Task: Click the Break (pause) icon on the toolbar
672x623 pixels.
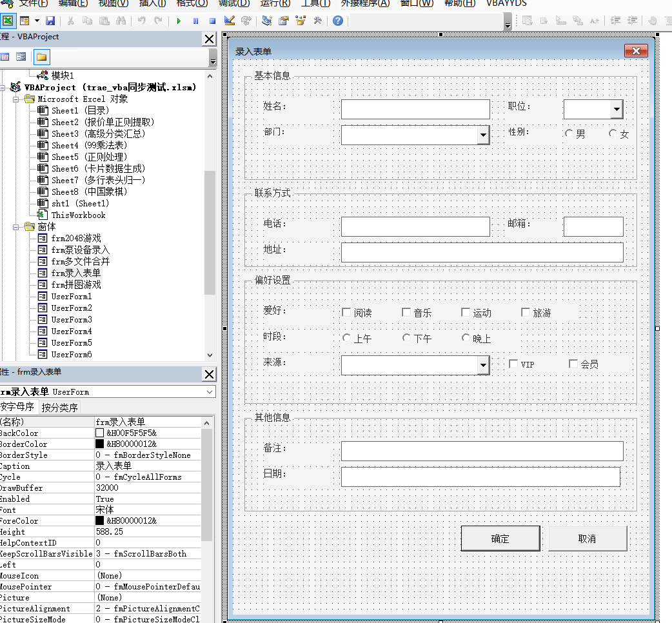Action: coord(197,21)
